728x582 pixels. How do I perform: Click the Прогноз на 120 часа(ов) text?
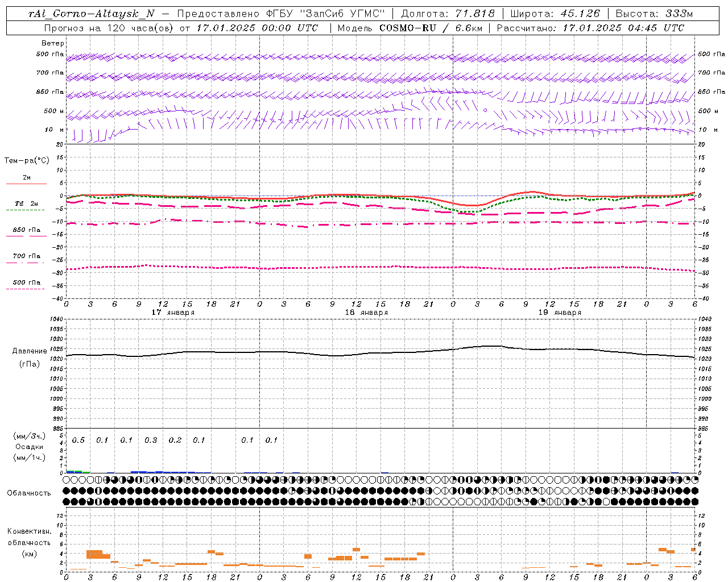[109, 28]
